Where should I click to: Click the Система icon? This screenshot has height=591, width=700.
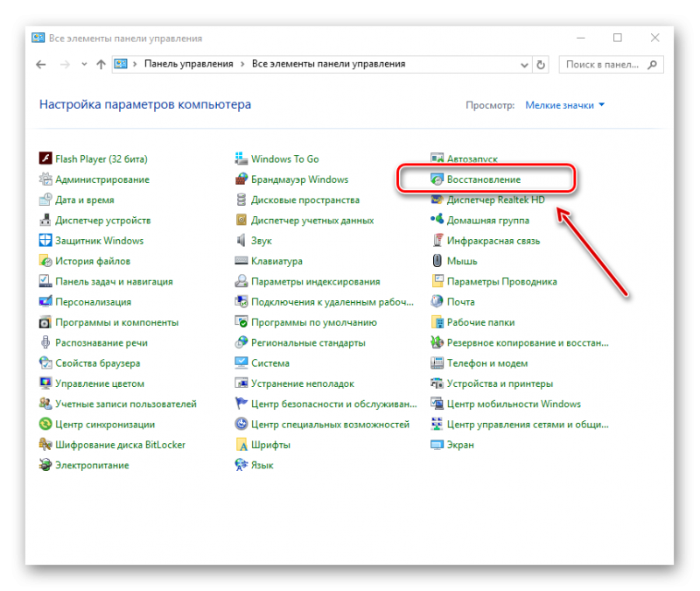241,362
